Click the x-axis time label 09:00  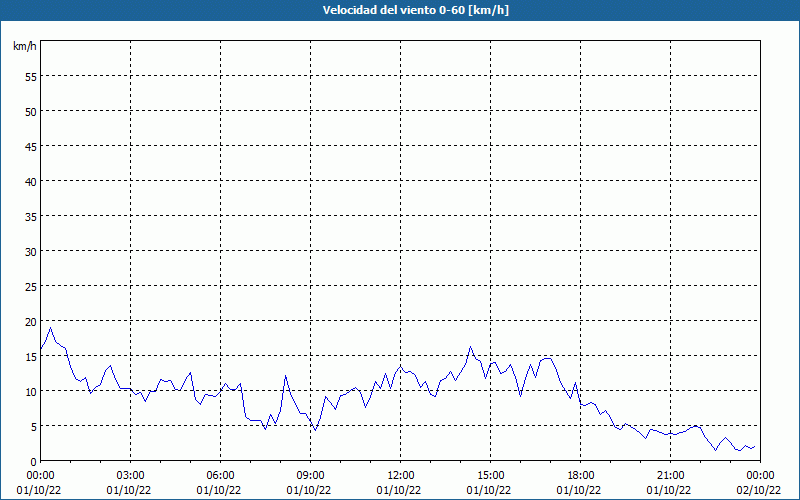(x=310, y=476)
